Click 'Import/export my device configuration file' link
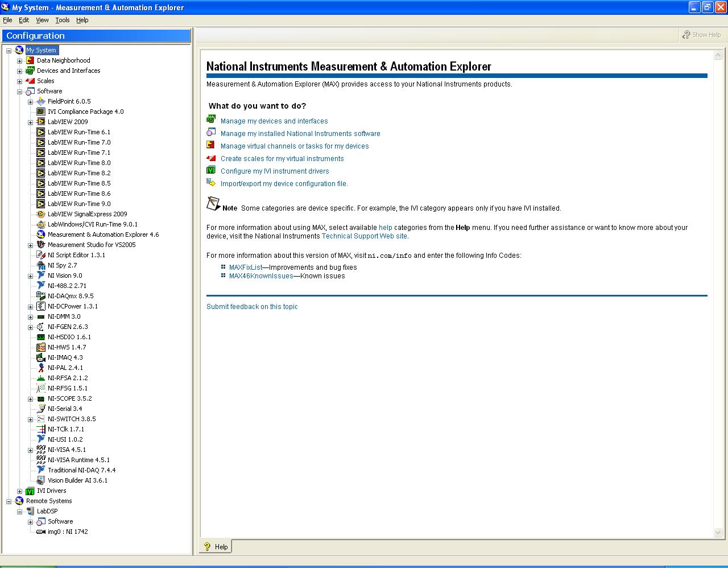728x568 pixels. click(284, 184)
